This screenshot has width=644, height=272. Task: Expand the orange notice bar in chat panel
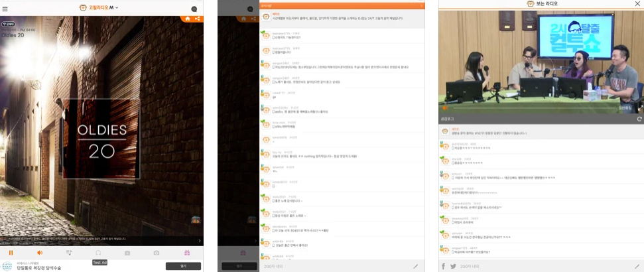[x=342, y=6]
